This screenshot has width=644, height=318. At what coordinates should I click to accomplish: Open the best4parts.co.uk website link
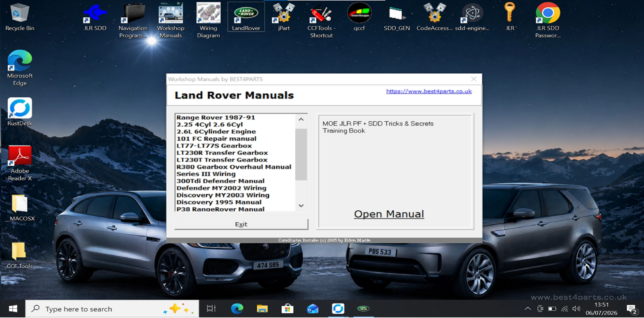click(x=429, y=91)
